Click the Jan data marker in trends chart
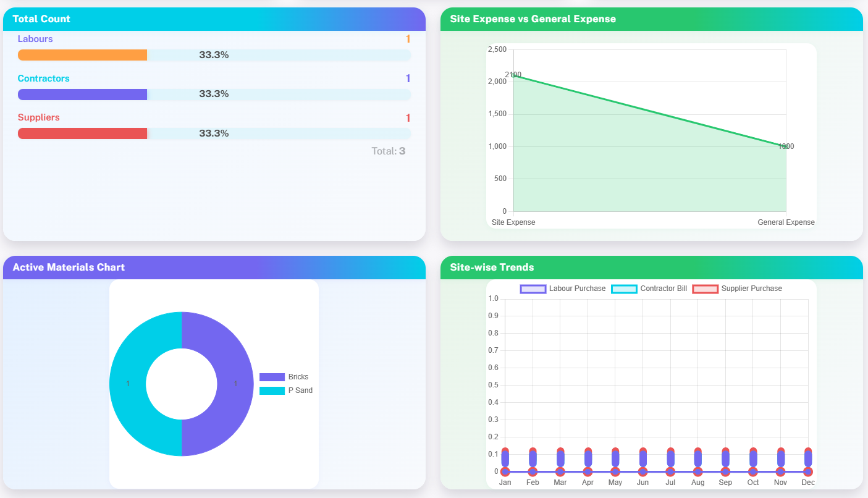The width and height of the screenshot is (868, 498). [x=505, y=471]
